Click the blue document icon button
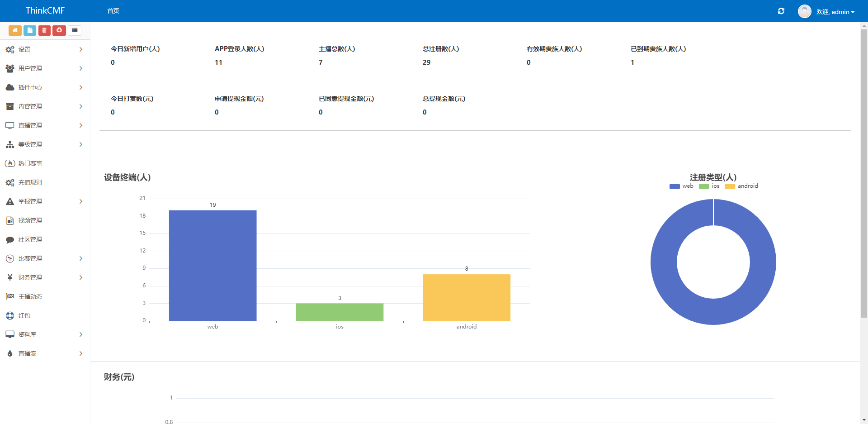Viewport: 868px width, 424px height. point(30,30)
